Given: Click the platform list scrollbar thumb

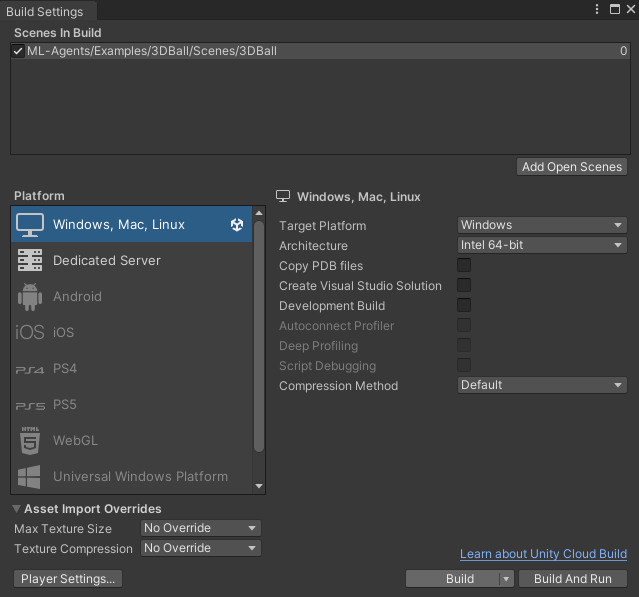Looking at the screenshot, I should [x=259, y=336].
